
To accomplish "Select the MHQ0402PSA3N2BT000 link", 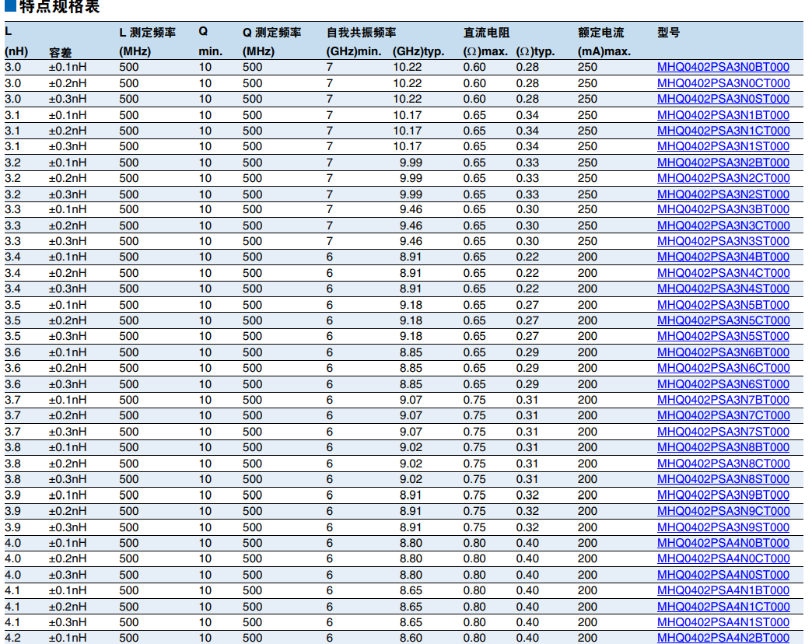I will coord(723,163).
